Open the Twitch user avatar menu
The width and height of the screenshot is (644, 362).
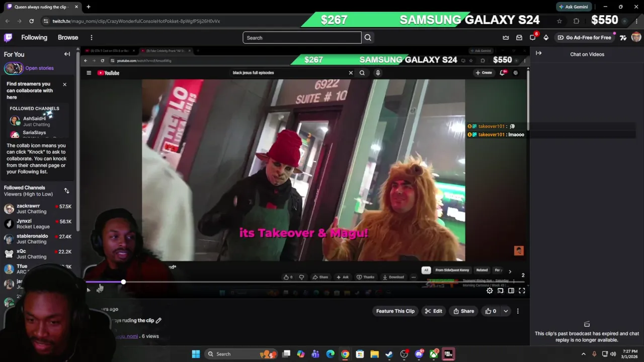(x=636, y=38)
